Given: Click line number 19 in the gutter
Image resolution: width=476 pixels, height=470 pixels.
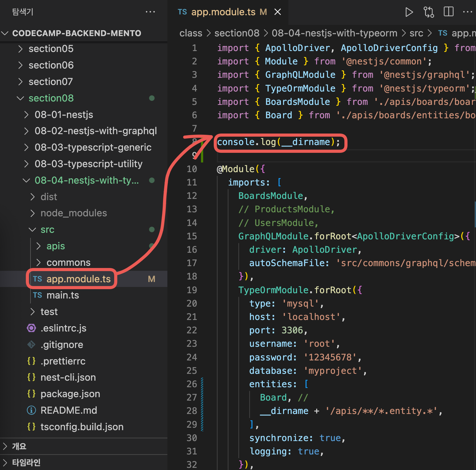Looking at the screenshot, I should point(192,290).
